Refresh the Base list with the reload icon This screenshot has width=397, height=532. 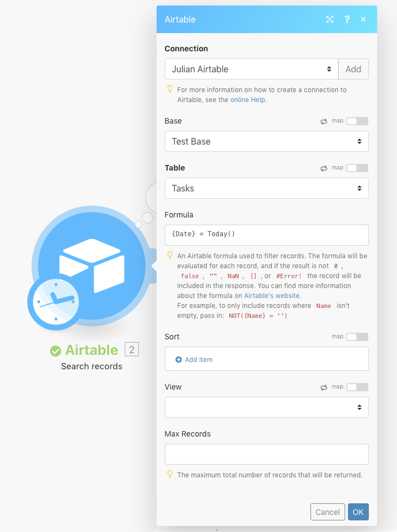tap(324, 121)
